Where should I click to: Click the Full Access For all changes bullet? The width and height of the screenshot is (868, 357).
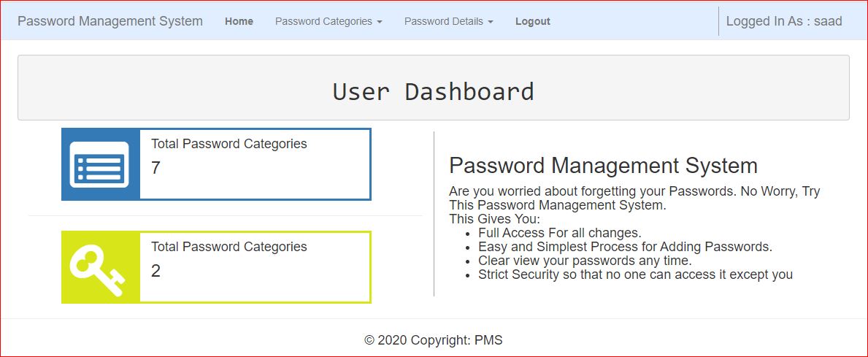click(560, 233)
